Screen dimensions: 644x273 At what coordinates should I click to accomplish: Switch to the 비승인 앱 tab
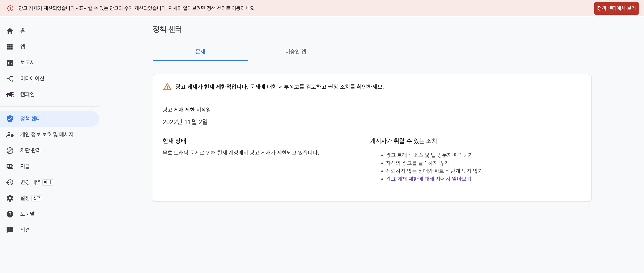pyautogui.click(x=296, y=51)
